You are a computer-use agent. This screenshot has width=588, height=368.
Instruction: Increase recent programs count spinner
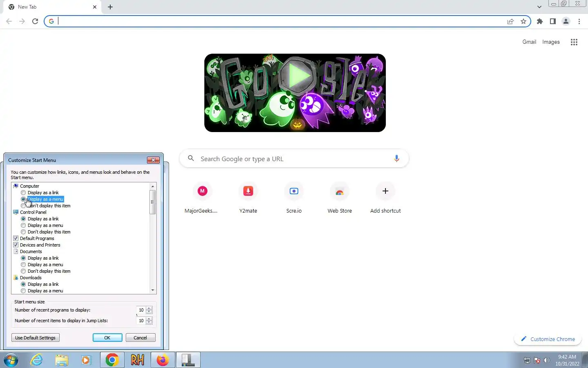(149, 308)
